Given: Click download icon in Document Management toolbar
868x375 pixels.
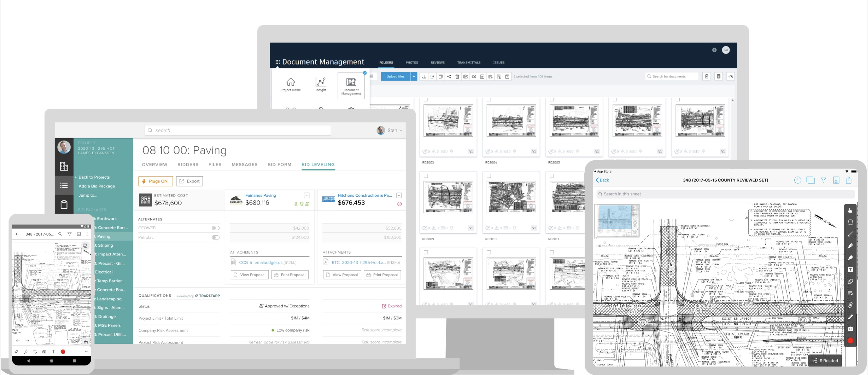Looking at the screenshot, I should [x=424, y=76].
